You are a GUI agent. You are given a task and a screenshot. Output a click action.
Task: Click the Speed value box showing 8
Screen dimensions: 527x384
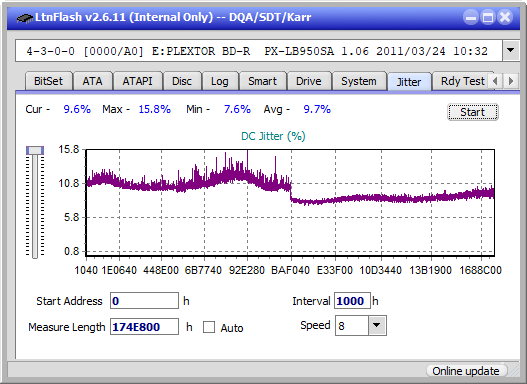coord(352,326)
